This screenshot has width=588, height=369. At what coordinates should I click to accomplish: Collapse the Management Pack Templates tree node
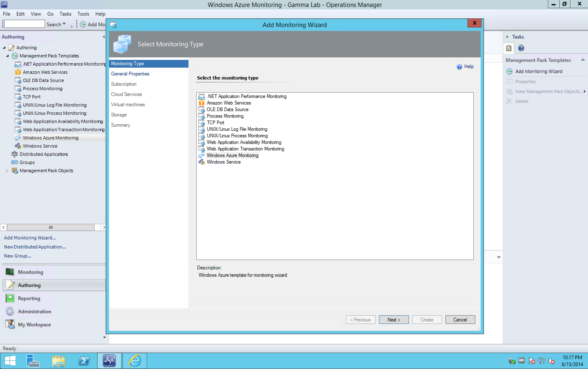pyautogui.click(x=8, y=56)
